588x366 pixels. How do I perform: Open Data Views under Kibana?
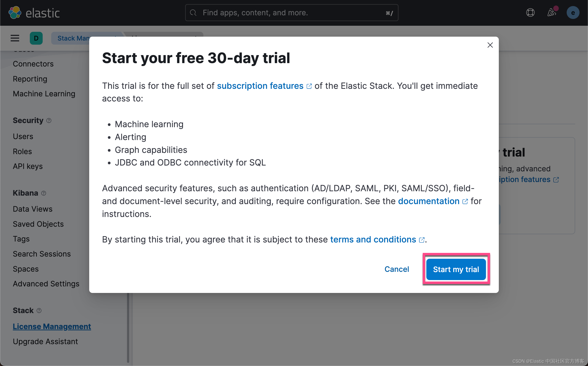point(32,209)
